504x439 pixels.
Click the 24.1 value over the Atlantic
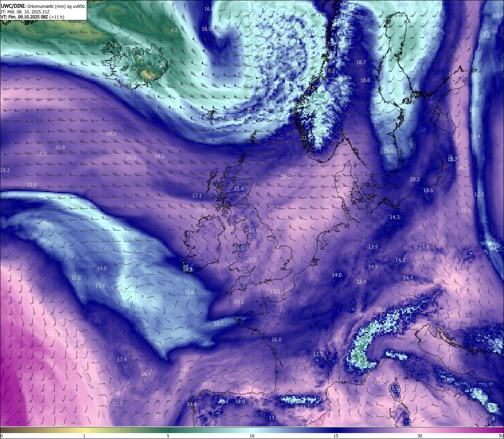pyautogui.click(x=41, y=154)
